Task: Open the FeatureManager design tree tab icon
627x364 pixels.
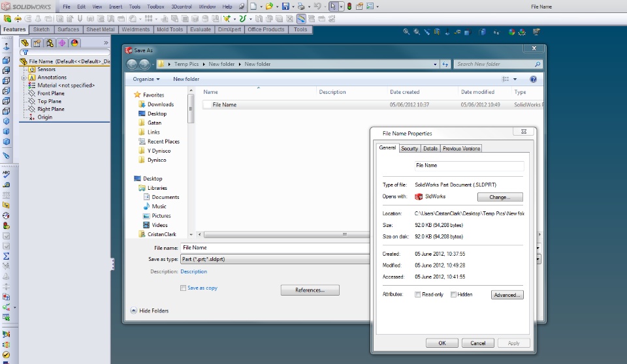Action: click(25, 43)
